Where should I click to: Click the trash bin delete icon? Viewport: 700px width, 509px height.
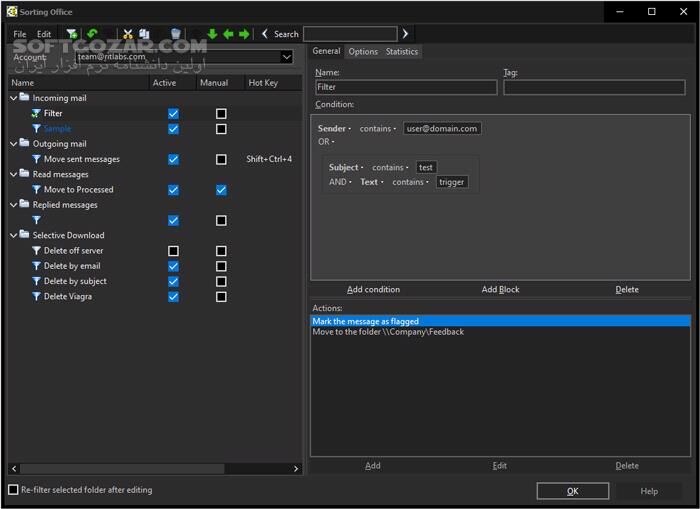coord(175,34)
